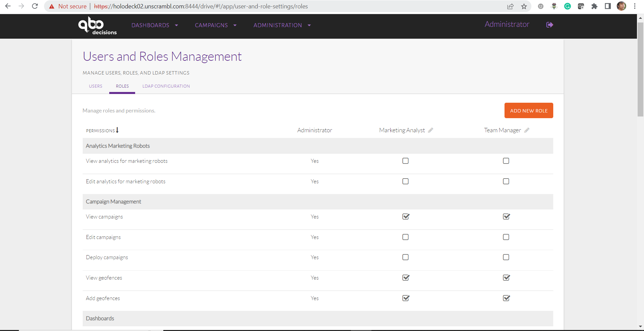The width and height of the screenshot is (644, 331).
Task: Open the Chrome three-dot menu
Action: pyautogui.click(x=635, y=6)
